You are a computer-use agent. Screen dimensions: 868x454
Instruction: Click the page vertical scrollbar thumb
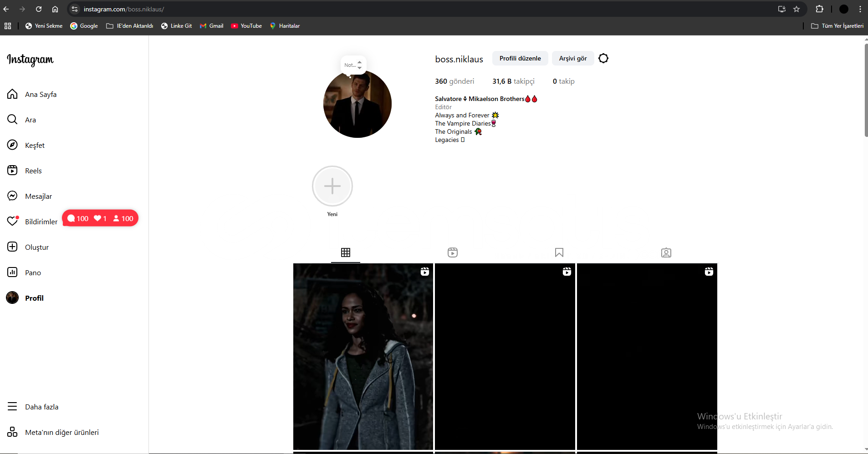[866, 90]
